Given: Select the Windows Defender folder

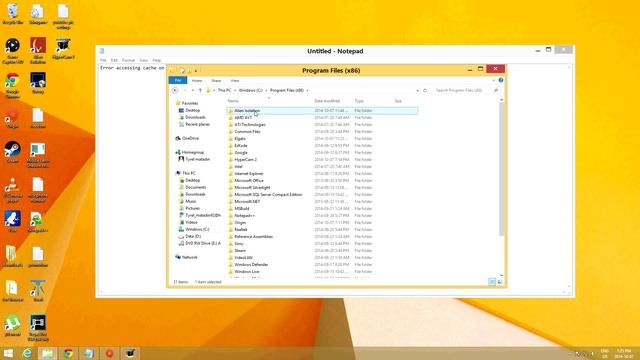Looking at the screenshot, I should coord(251,264).
